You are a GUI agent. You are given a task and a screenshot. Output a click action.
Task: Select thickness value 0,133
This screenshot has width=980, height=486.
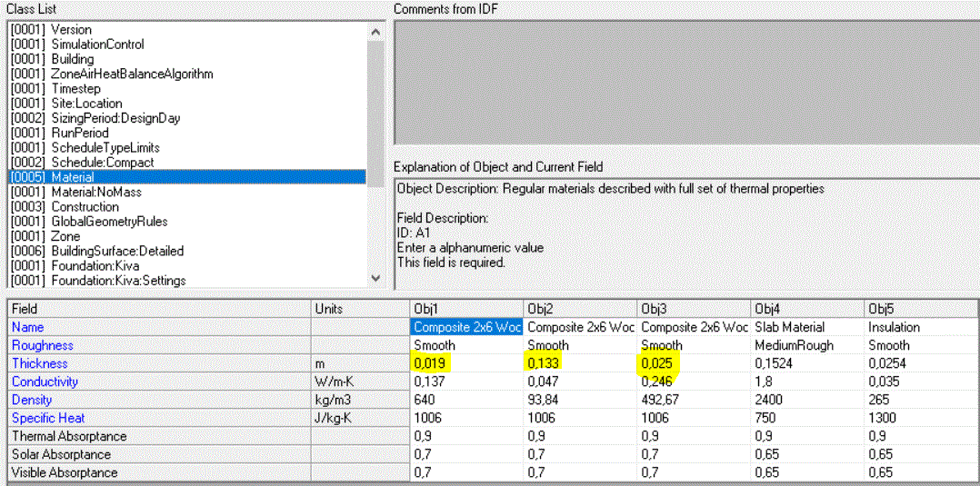tap(580, 363)
